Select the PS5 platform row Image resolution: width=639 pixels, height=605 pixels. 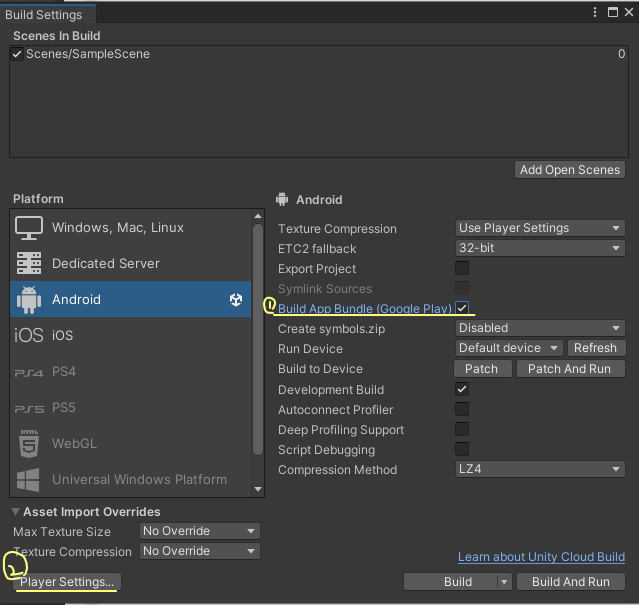tap(130, 407)
